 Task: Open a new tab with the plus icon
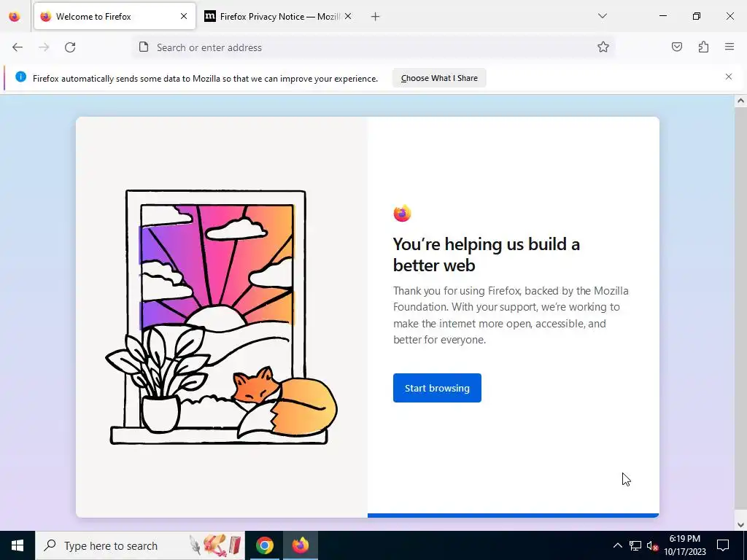click(x=376, y=17)
